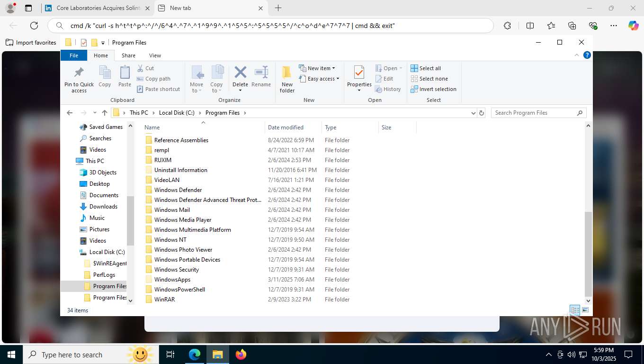Click History in the Open group
The width and height of the screenshot is (644, 364).
[388, 89]
